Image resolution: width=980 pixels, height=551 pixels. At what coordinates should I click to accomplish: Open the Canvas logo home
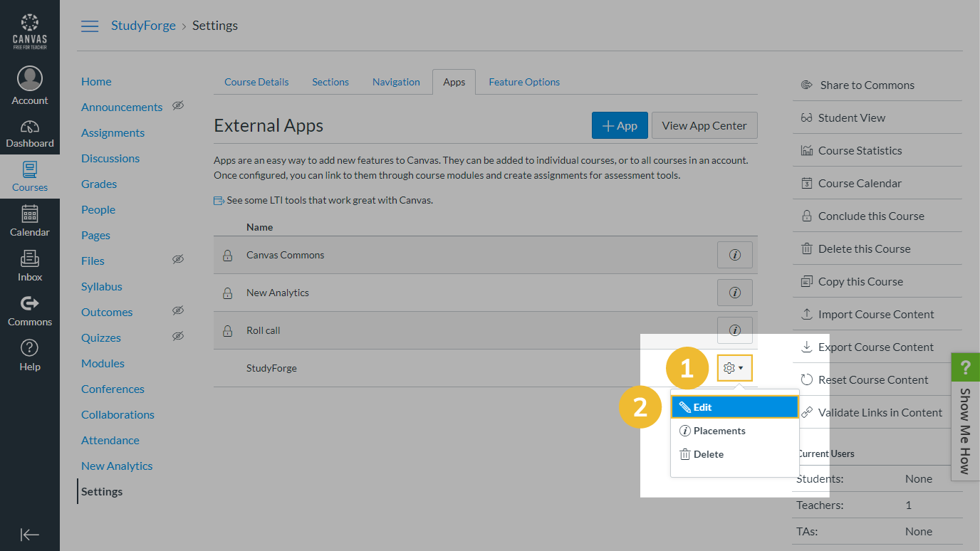30,31
